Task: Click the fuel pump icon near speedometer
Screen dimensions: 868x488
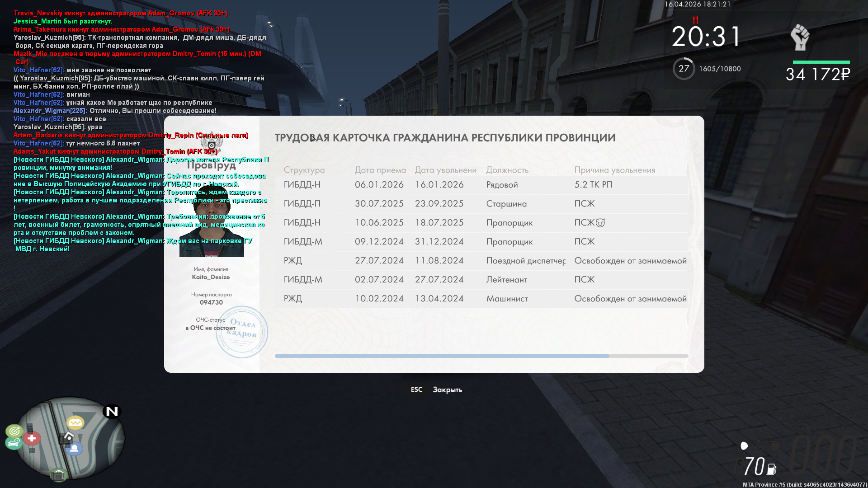Action: coord(772,469)
